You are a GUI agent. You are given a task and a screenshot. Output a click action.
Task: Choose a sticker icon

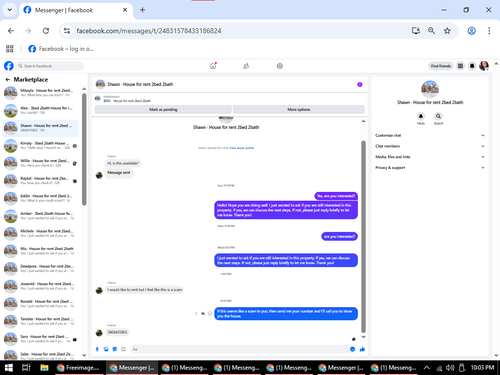tap(115, 349)
